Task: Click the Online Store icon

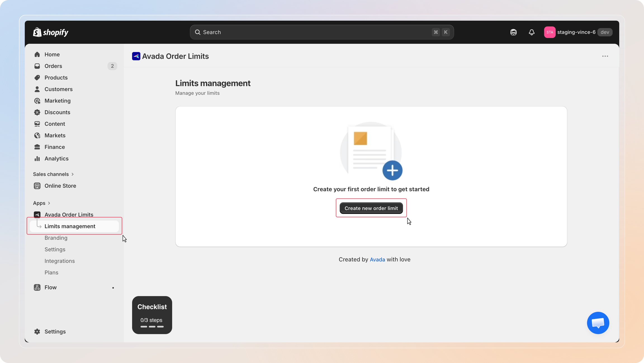Action: point(37,186)
